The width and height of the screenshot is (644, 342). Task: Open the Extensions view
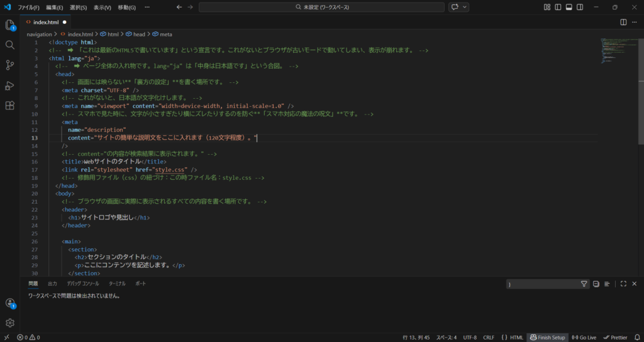9,106
